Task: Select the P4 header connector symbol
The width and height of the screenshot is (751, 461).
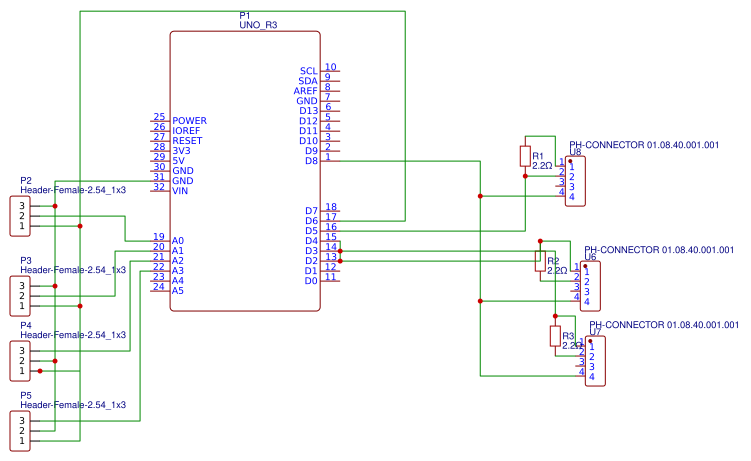Action: click(x=20, y=361)
